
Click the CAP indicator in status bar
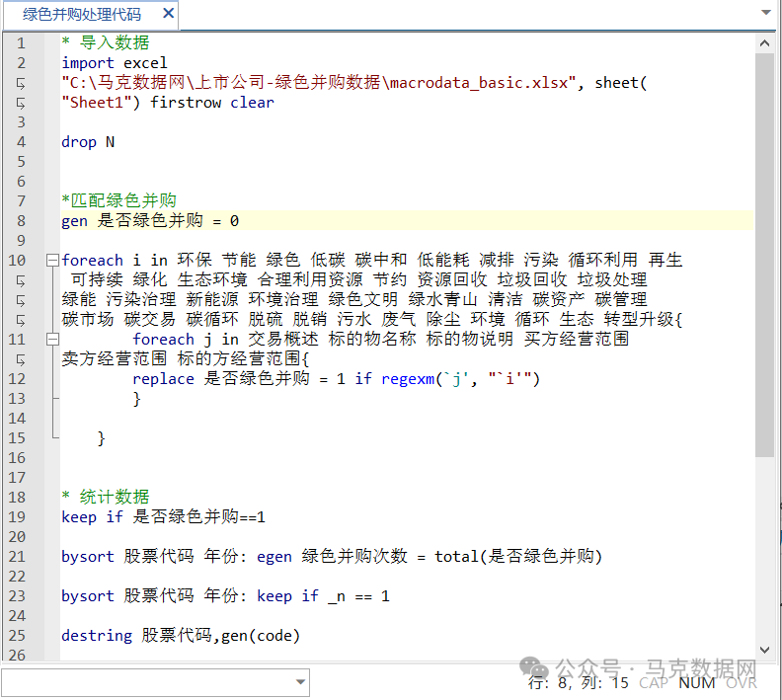tap(654, 682)
